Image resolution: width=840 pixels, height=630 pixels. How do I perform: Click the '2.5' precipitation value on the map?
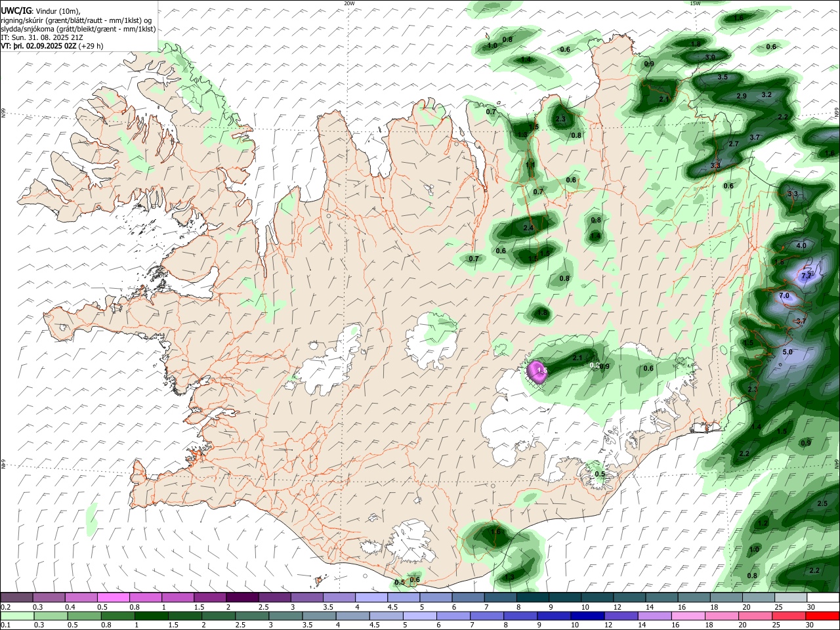pyautogui.click(x=822, y=504)
